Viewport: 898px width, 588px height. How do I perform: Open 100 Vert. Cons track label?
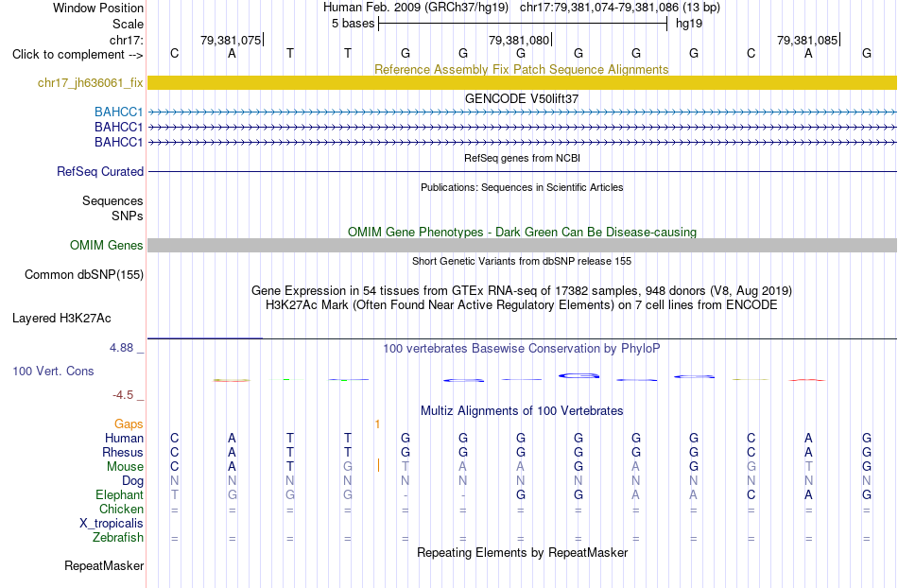point(53,371)
